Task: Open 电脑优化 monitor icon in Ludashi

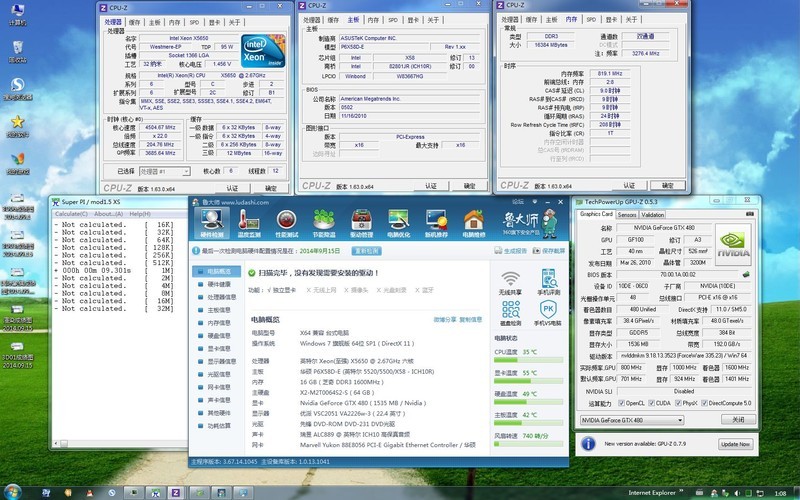Action: click(x=399, y=223)
